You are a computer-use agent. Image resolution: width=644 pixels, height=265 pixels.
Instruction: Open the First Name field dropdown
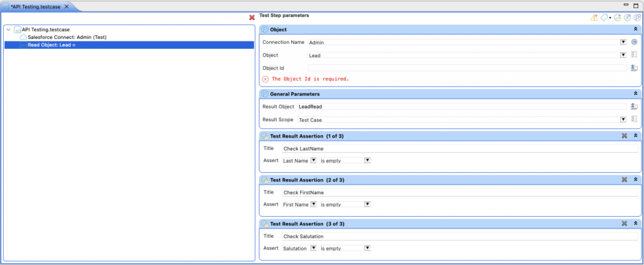(313, 204)
